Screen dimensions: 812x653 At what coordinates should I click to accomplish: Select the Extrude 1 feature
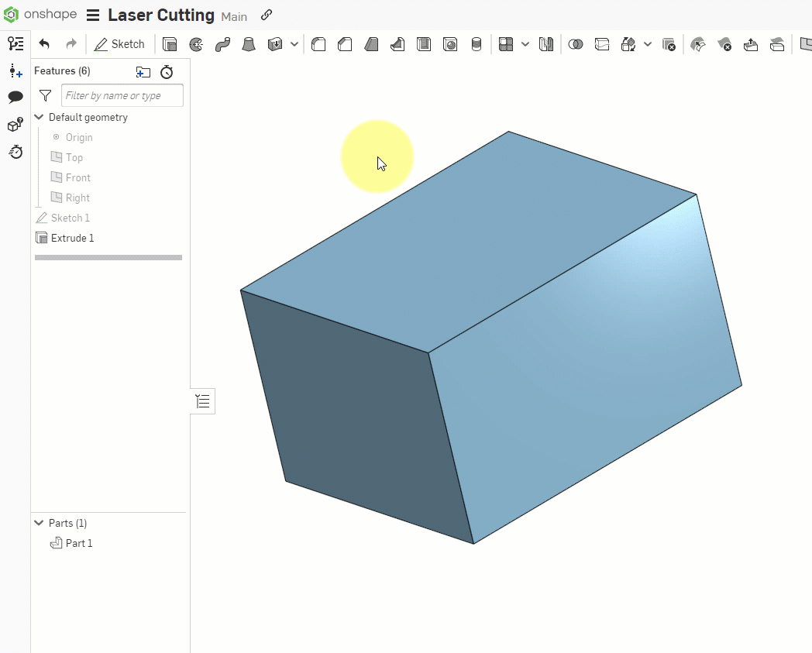[73, 238]
